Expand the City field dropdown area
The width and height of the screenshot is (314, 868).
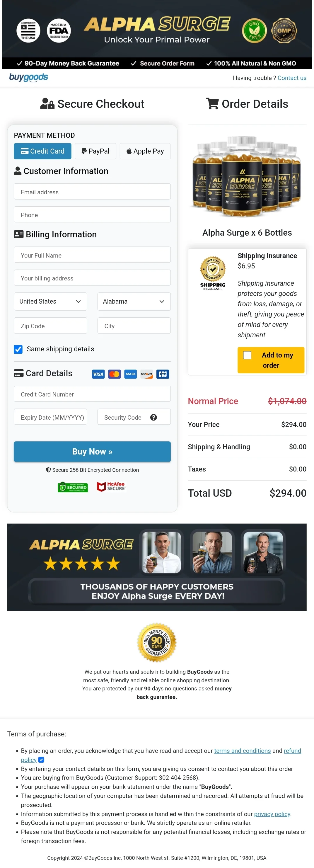pos(134,326)
